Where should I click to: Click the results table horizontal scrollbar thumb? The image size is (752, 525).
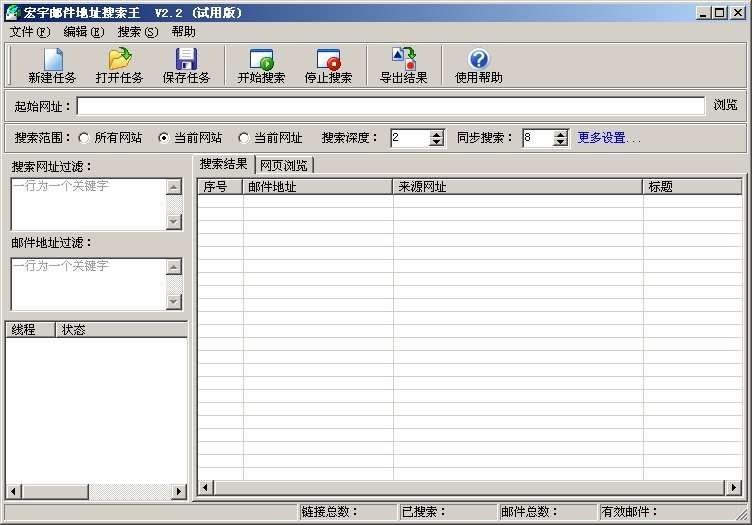(x=470, y=488)
